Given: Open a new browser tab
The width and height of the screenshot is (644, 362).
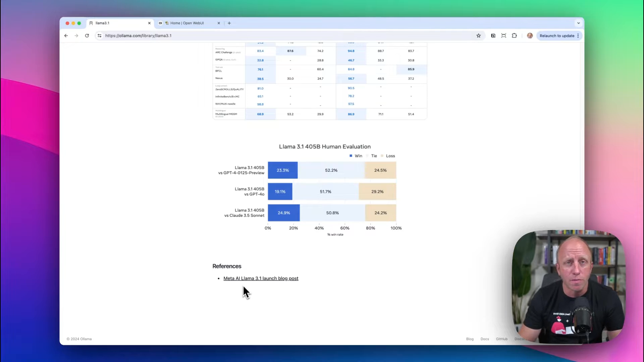Looking at the screenshot, I should tap(229, 23).
